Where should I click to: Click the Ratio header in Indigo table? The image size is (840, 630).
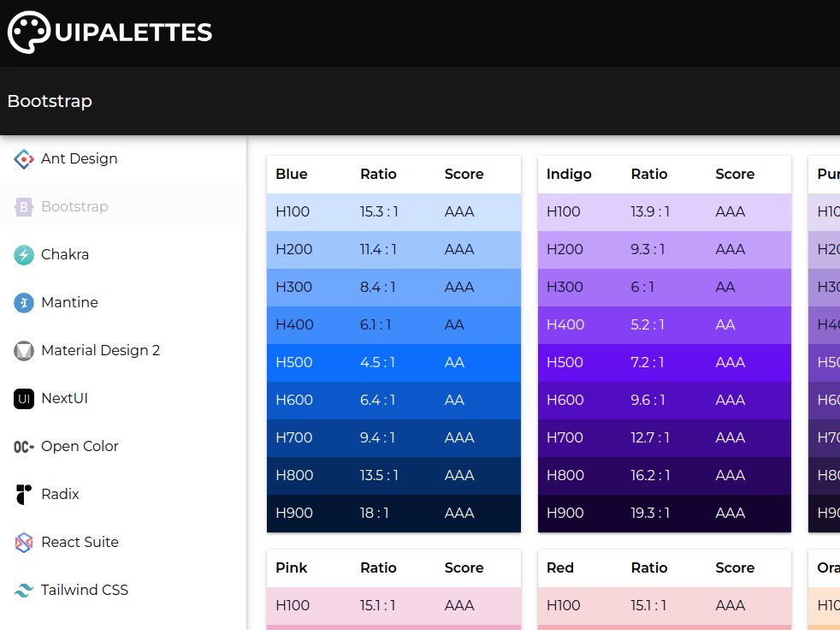(648, 175)
